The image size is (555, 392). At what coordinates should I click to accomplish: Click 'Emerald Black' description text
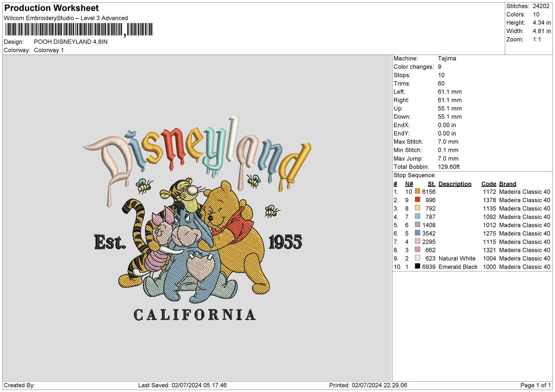458,267
